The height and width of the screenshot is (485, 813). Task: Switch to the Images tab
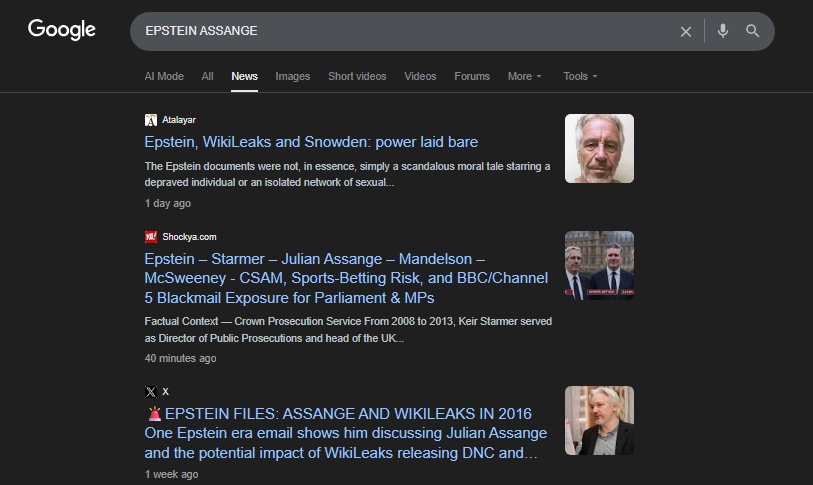click(293, 76)
